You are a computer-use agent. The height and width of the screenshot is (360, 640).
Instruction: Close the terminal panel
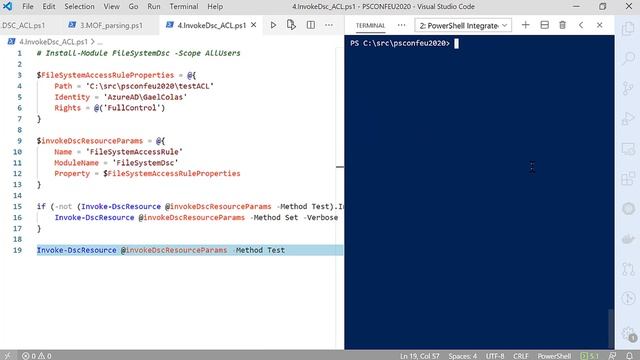[599, 25]
